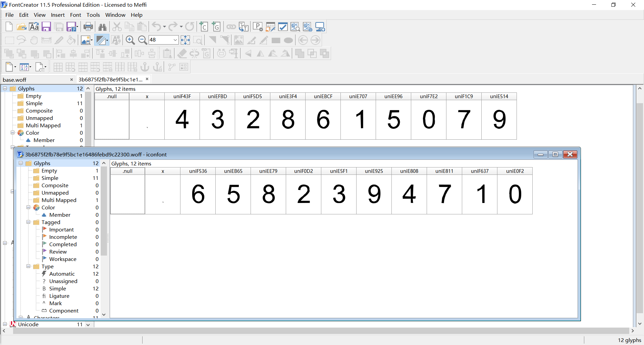The height and width of the screenshot is (345, 644).
Task: Click the Validate font checkmark icon
Action: 283,26
